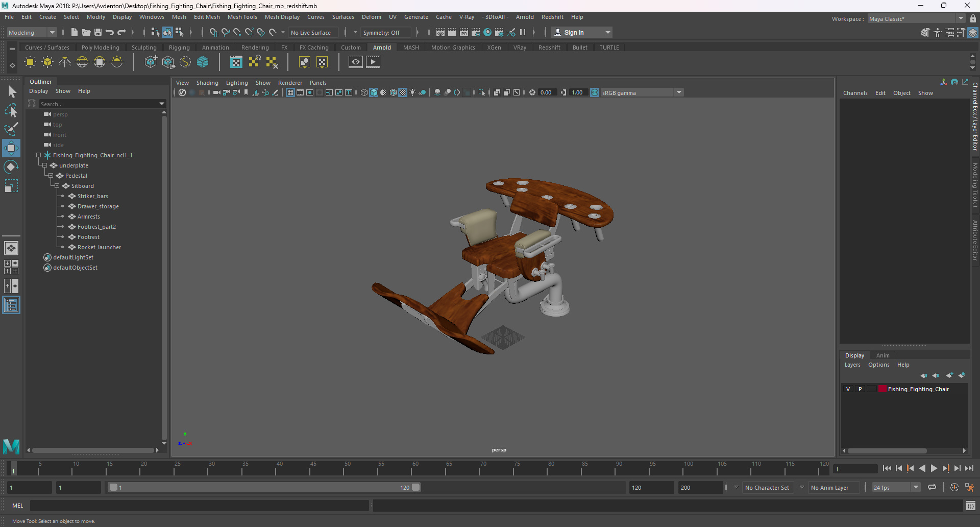980x527 pixels.
Task: Select the arrow Select tool in toolbox
Action: point(11,92)
